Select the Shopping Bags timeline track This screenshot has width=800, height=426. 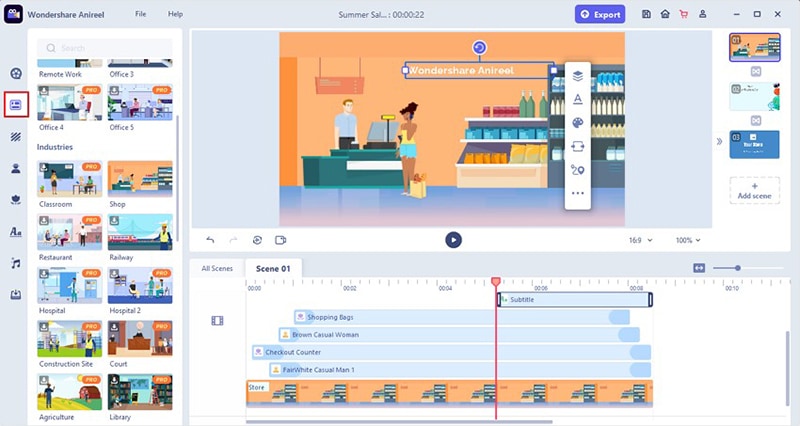462,317
